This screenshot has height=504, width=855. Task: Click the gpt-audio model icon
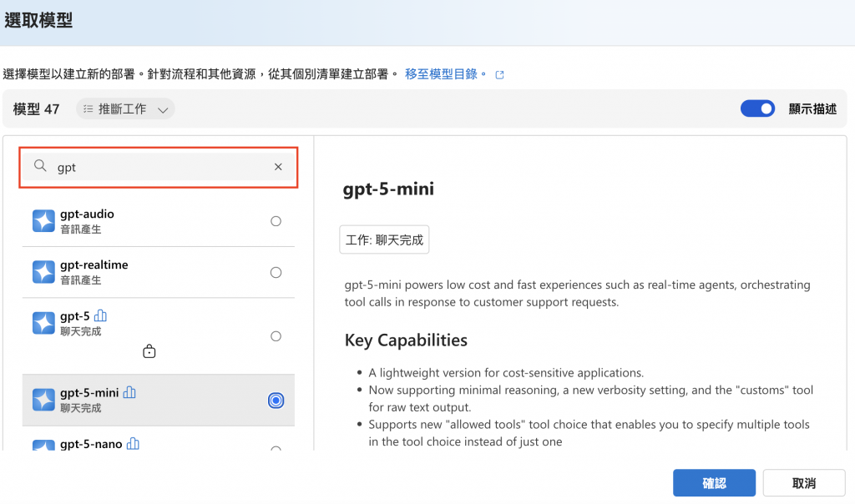click(x=43, y=220)
